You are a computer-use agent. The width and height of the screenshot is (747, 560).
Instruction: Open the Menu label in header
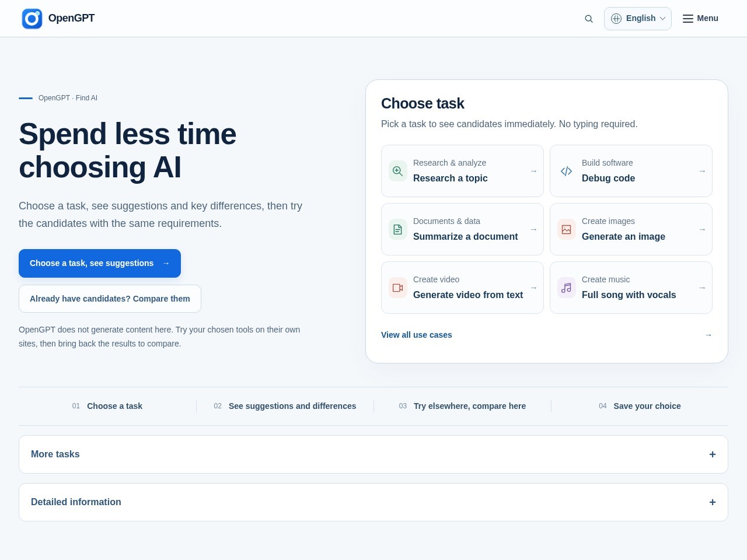[707, 18]
